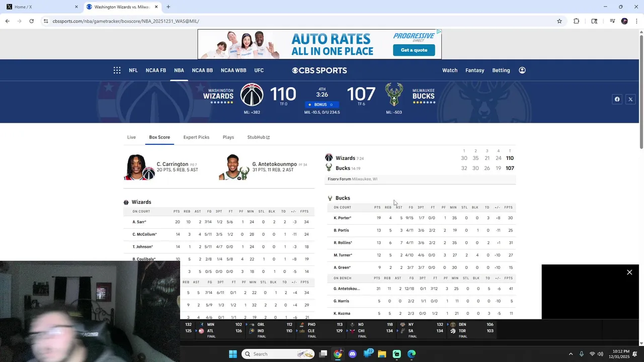This screenshot has height=362, width=644.
Task: Open the Expert Picks tab
Action: click(196, 137)
